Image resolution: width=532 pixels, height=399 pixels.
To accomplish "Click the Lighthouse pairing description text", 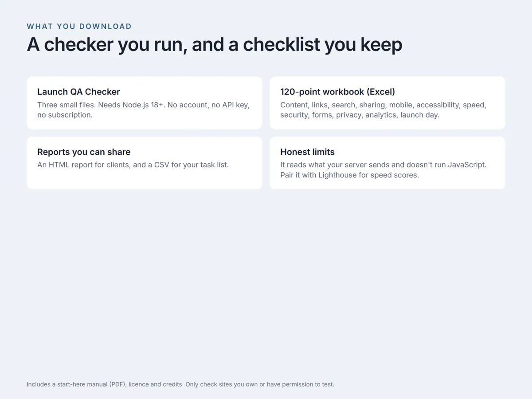I will pyautogui.click(x=383, y=170).
